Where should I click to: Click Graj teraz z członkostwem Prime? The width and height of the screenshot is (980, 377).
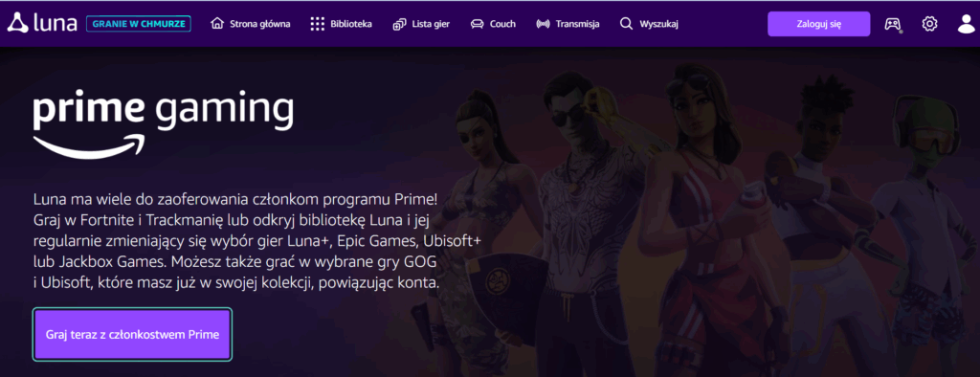tap(132, 335)
